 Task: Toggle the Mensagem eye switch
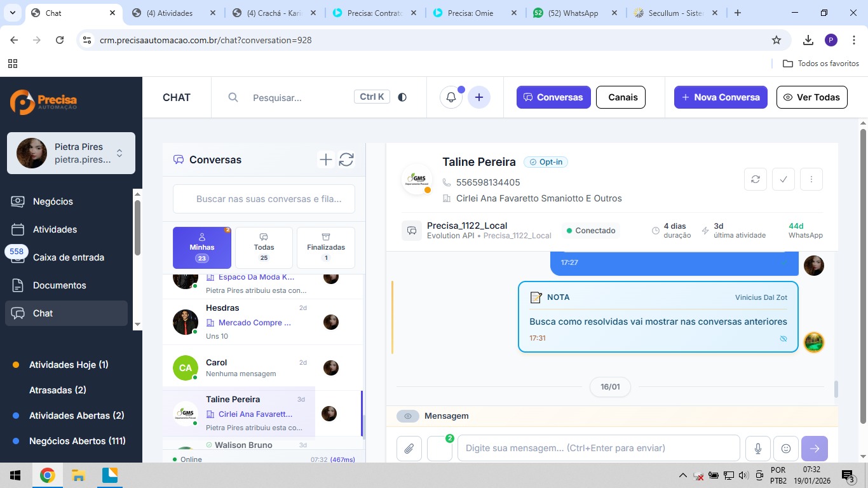pos(408,416)
